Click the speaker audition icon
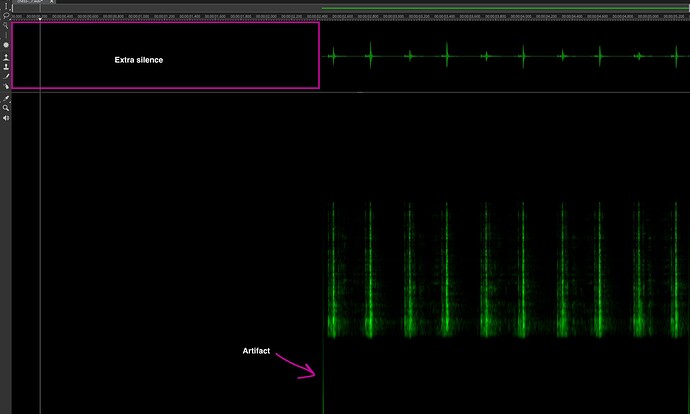690x414 pixels. 6,118
